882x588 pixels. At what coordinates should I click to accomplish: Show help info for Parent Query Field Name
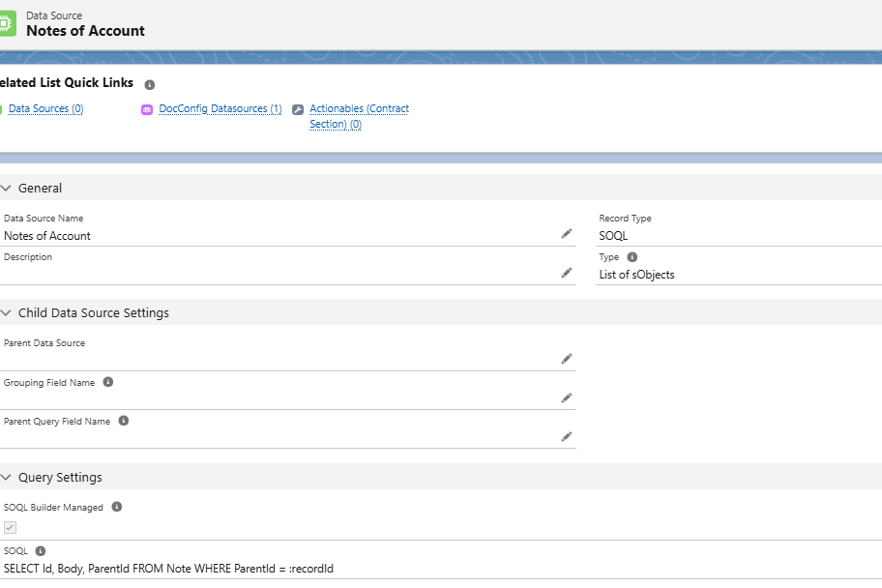[x=124, y=421]
